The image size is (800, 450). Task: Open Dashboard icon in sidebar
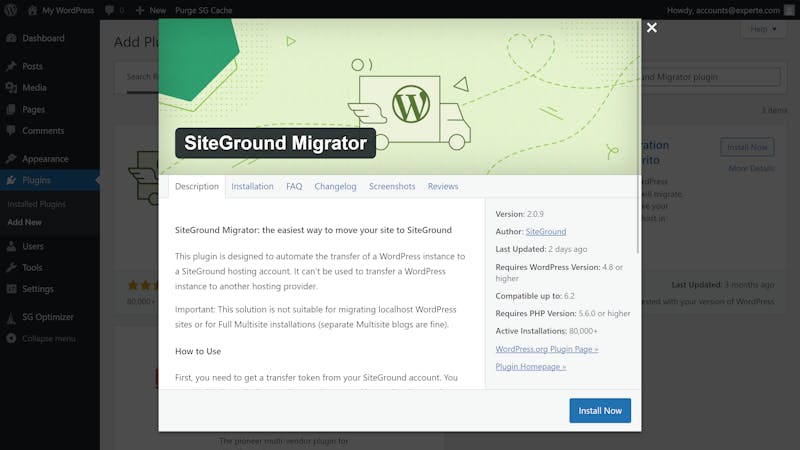pyautogui.click(x=11, y=38)
